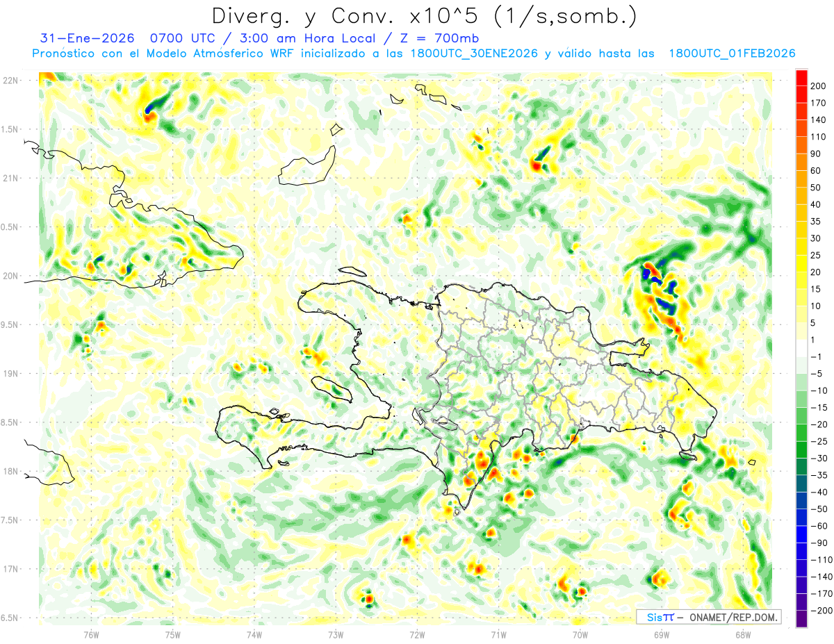834x644 pixels.
Task: Click the '-170' color scale value
Action: pyautogui.click(x=823, y=593)
